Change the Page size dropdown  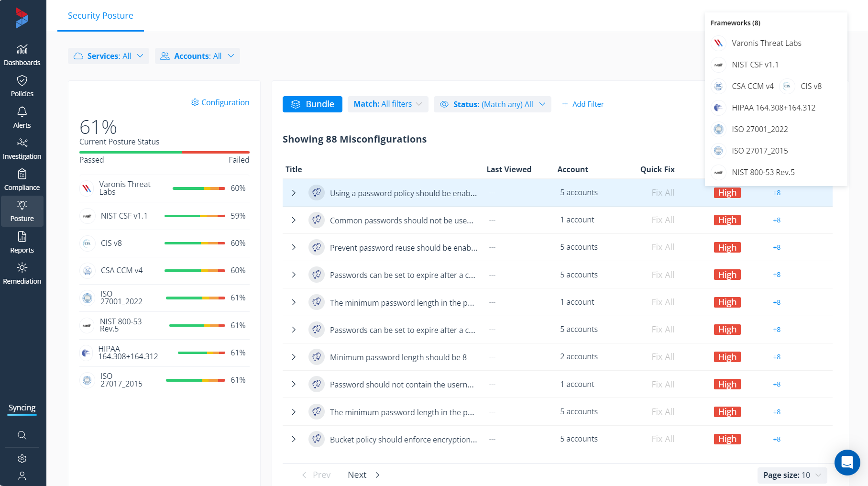pyautogui.click(x=792, y=475)
